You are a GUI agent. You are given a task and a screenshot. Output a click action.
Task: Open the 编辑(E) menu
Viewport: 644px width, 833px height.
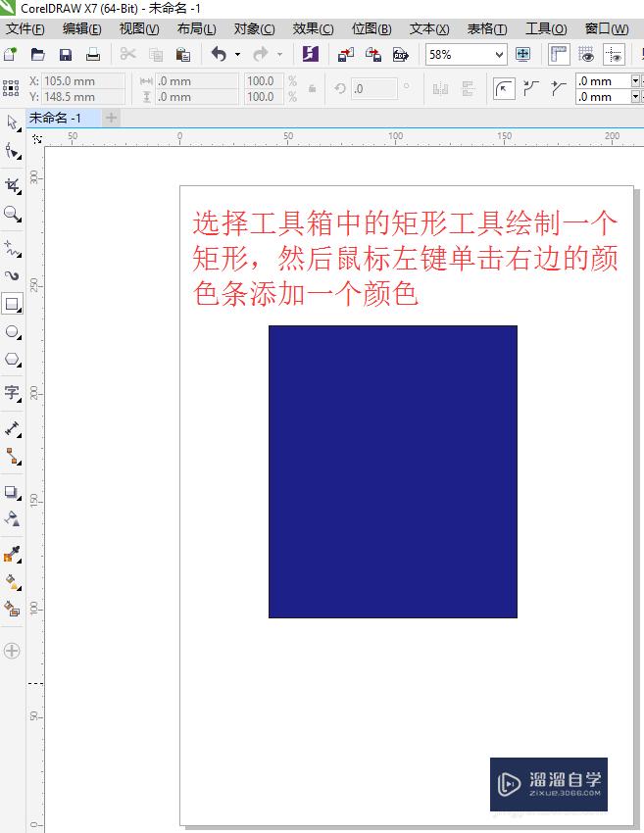coord(81,28)
